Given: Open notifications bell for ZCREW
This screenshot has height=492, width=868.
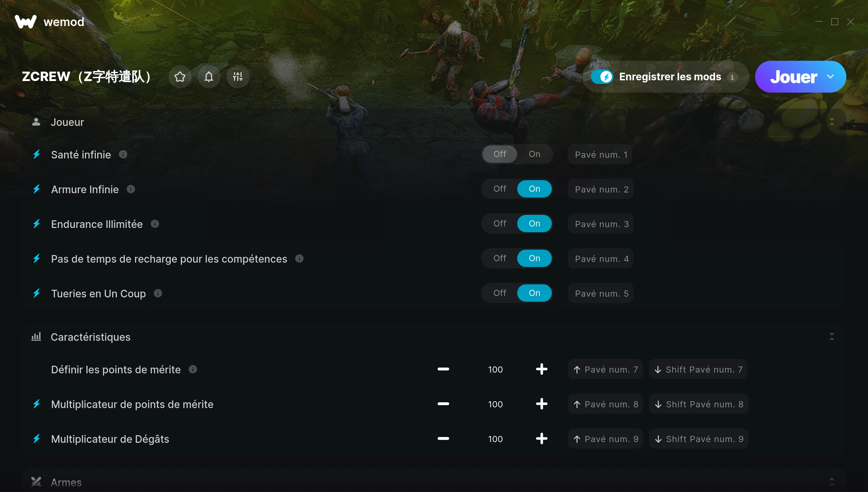Looking at the screenshot, I should point(209,77).
